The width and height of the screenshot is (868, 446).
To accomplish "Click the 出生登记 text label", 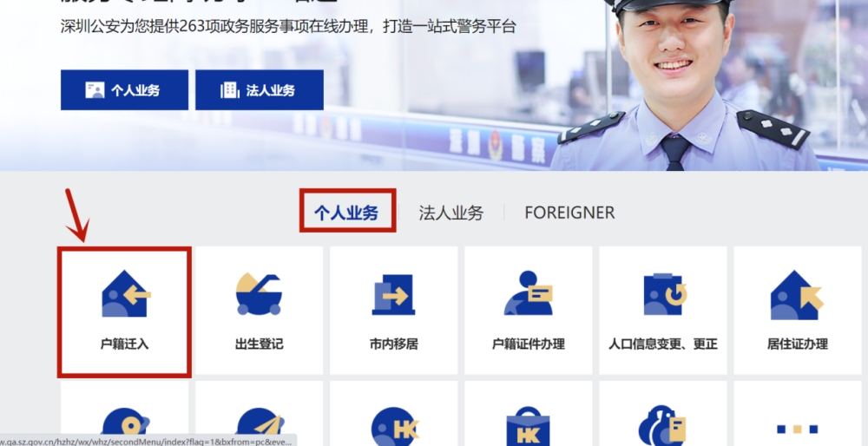I will point(259,344).
